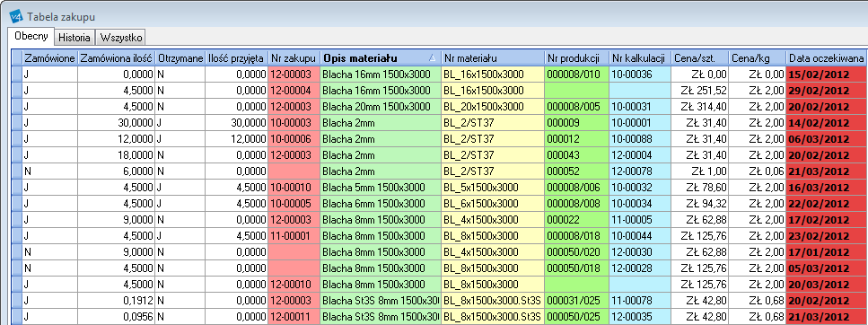Click purchase number 12-00011
868x325 pixels.
[294, 316]
